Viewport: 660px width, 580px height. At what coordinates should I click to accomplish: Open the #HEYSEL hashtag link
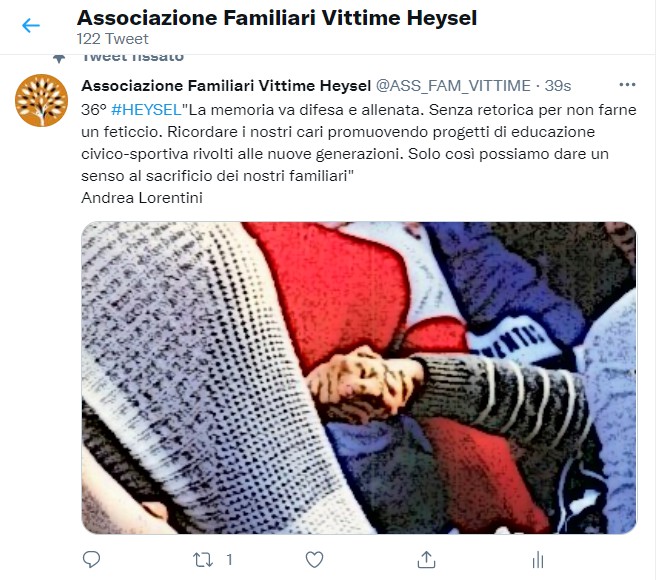pyautogui.click(x=146, y=110)
